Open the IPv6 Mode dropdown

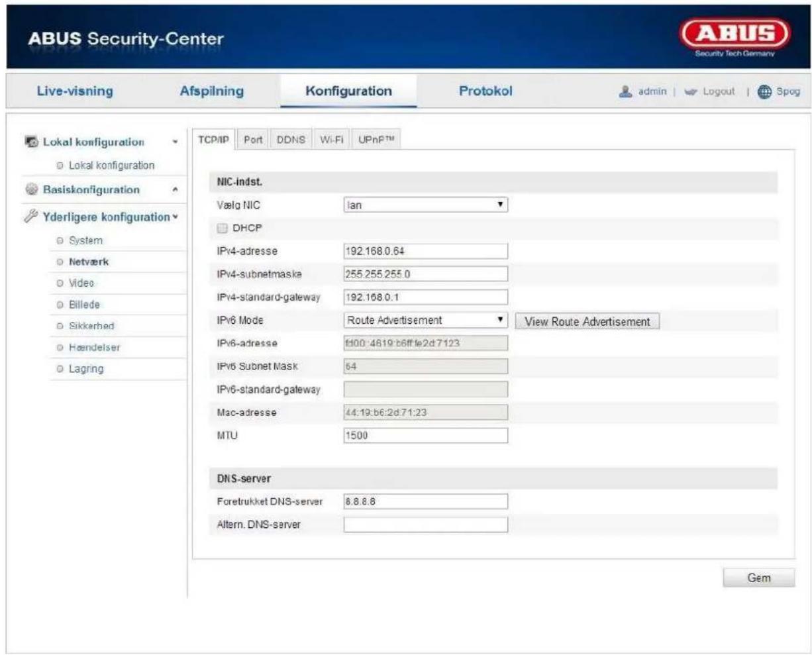coord(426,321)
